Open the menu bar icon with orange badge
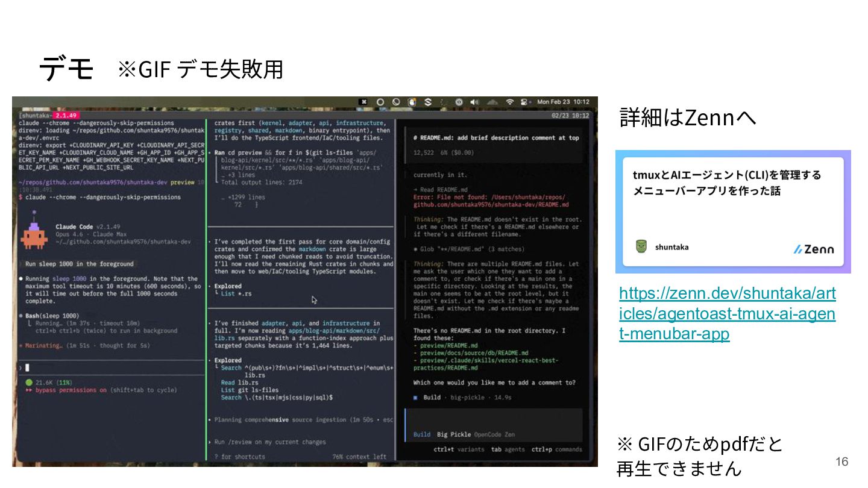This screenshot has height=488, width=868. [x=412, y=102]
